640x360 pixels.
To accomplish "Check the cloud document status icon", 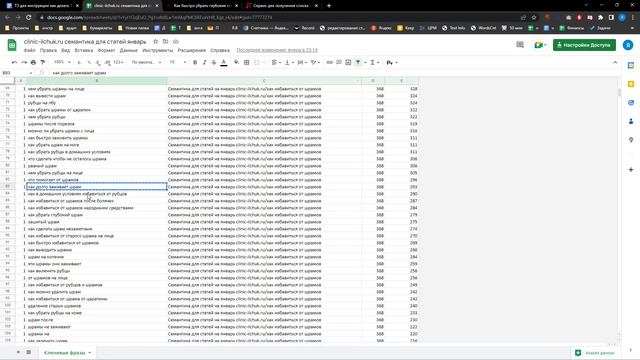I will [x=176, y=42].
